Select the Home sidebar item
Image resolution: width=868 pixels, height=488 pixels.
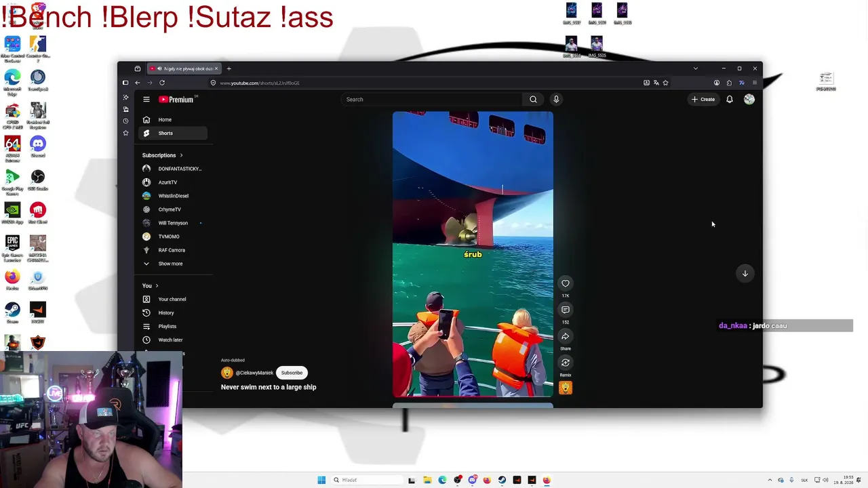pos(173,119)
